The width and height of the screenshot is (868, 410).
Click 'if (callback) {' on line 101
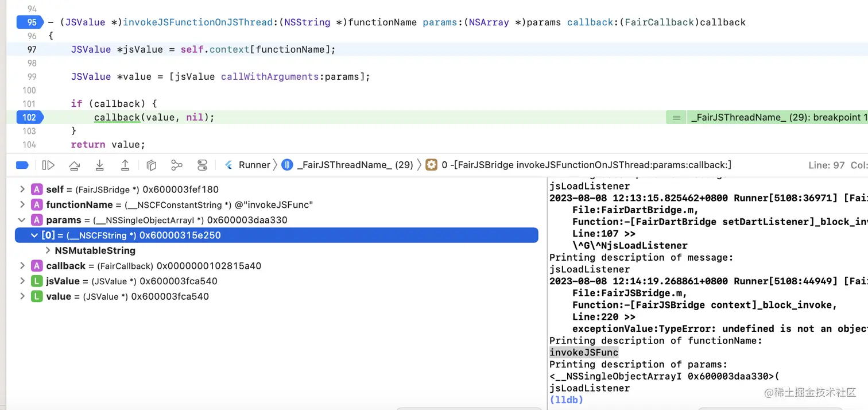(114, 103)
